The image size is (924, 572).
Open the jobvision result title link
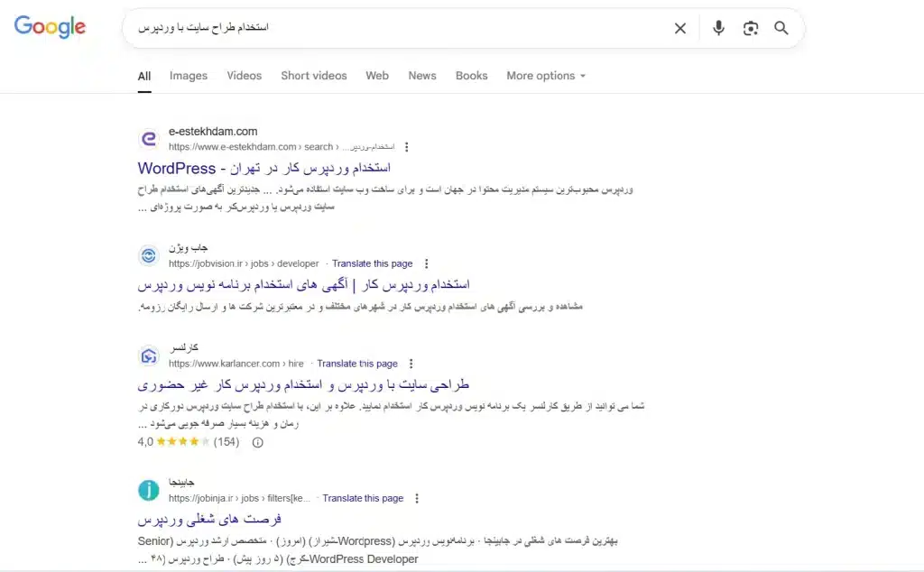click(303, 285)
